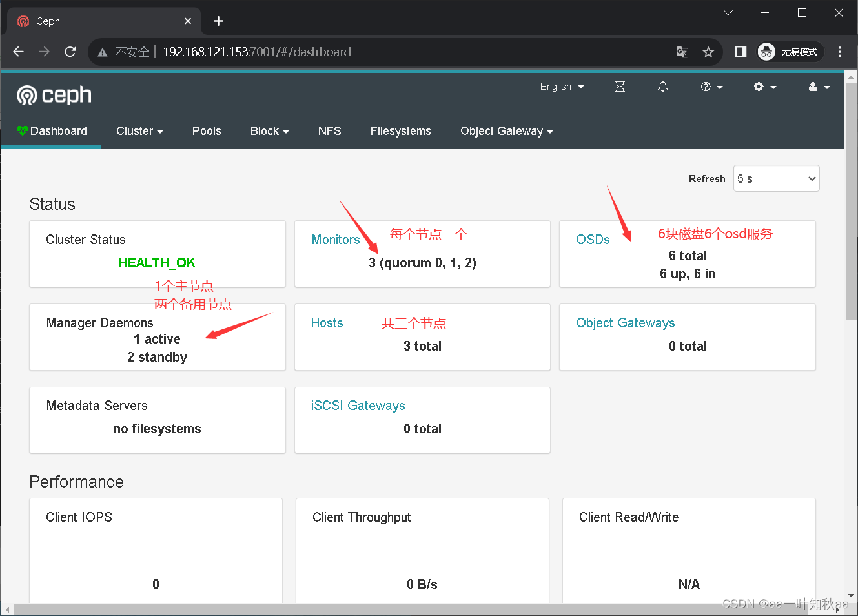Open the Filesystems page
The height and width of the screenshot is (616, 858).
point(400,131)
